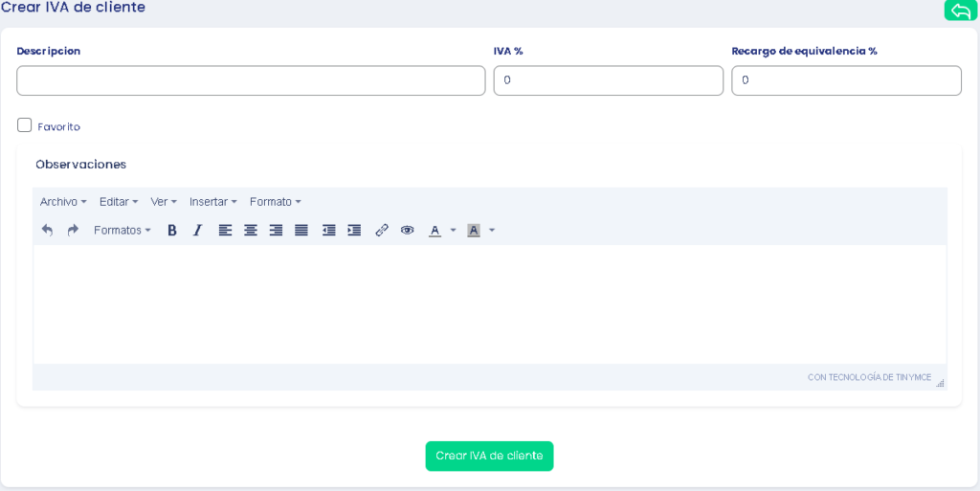Increase indent of the text
Screen dimensions: 980x491
pyautogui.click(x=354, y=231)
